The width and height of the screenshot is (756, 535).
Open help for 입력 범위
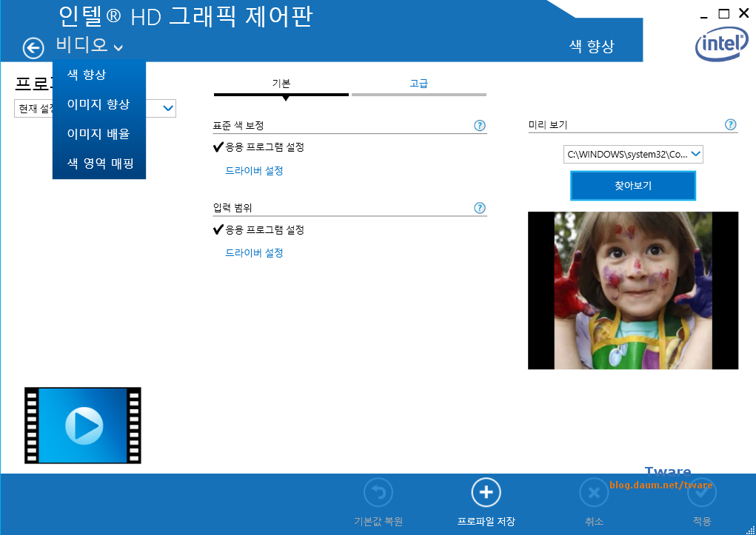(x=479, y=208)
